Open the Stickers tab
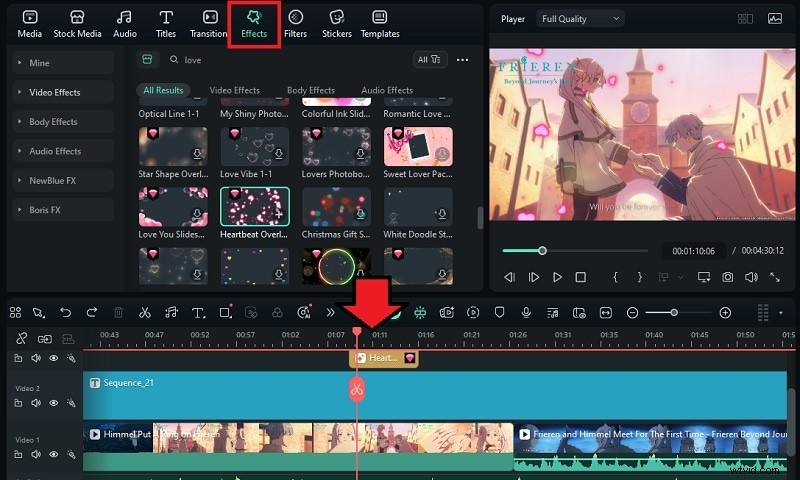This screenshot has height=480, width=800. pyautogui.click(x=337, y=24)
